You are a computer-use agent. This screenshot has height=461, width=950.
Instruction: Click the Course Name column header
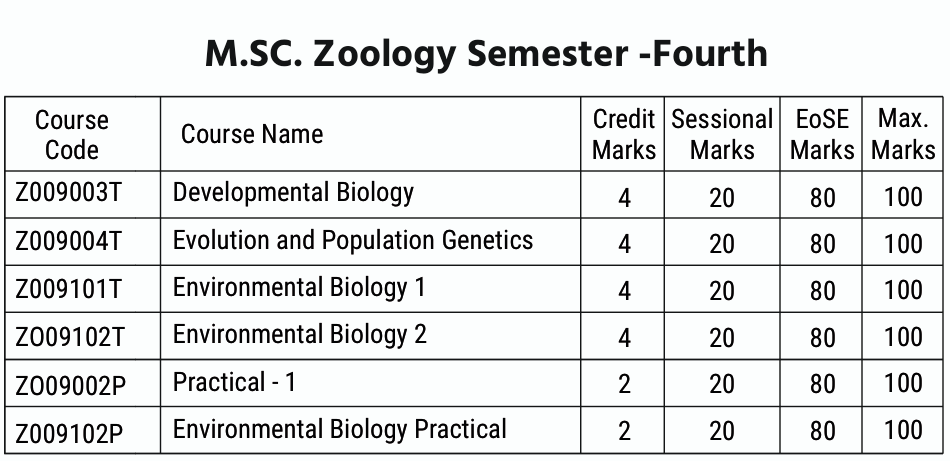pos(252,135)
